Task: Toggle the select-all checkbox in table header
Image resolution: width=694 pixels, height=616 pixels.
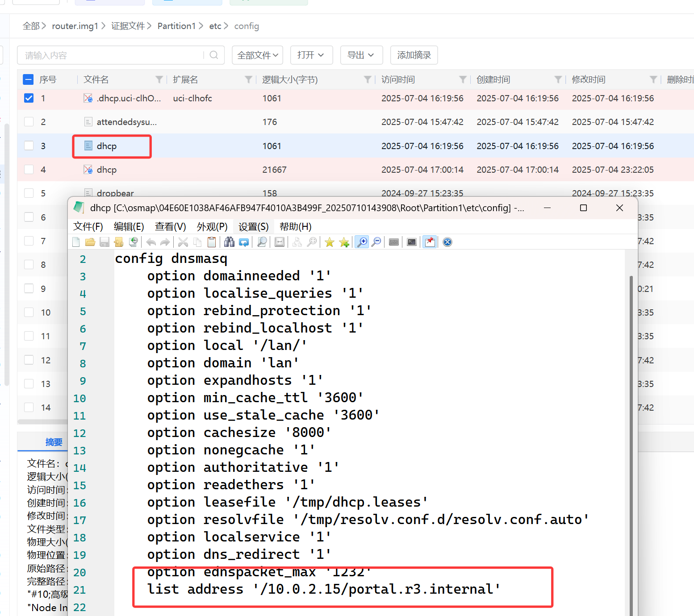Action: point(28,79)
